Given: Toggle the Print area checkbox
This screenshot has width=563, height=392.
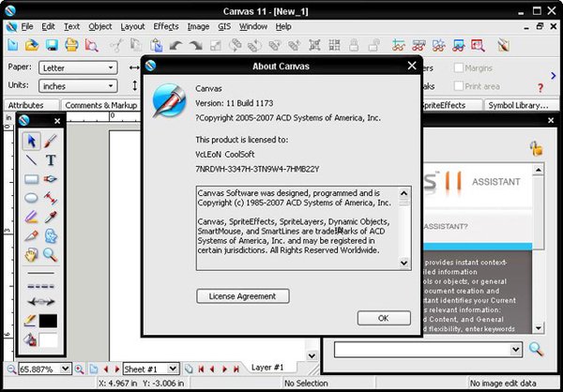Looking at the screenshot, I should tap(459, 85).
